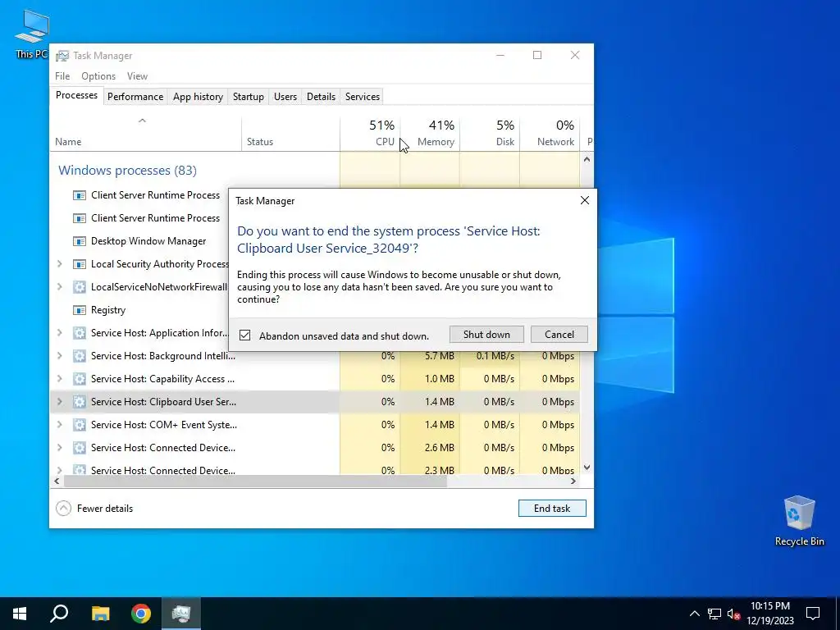
Task: Collapse view with Fewer details arrow
Action: 63,509
